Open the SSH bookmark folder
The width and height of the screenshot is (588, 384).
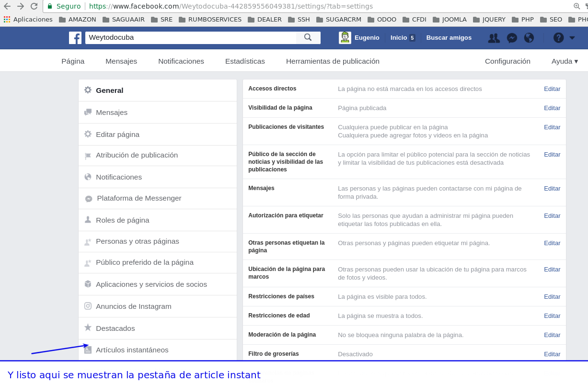tap(299, 20)
